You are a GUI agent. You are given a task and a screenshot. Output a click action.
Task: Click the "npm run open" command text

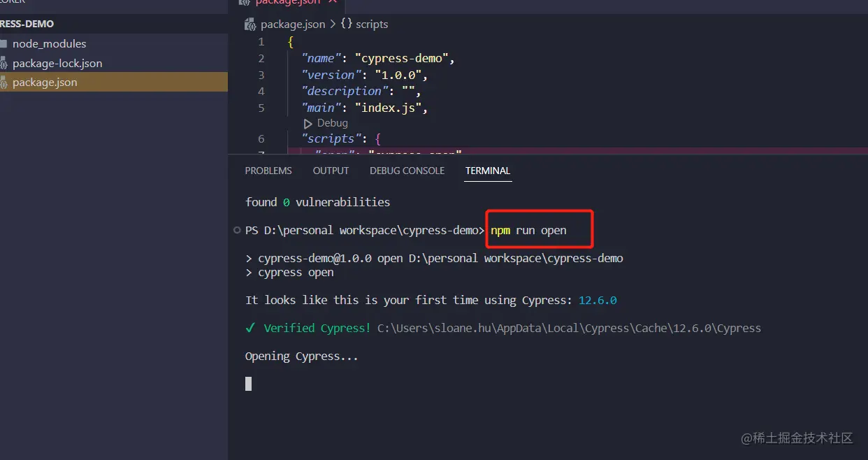coord(528,230)
